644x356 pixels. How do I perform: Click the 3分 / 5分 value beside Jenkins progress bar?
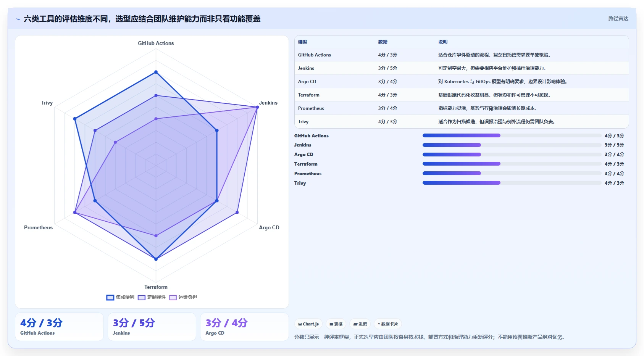click(614, 145)
